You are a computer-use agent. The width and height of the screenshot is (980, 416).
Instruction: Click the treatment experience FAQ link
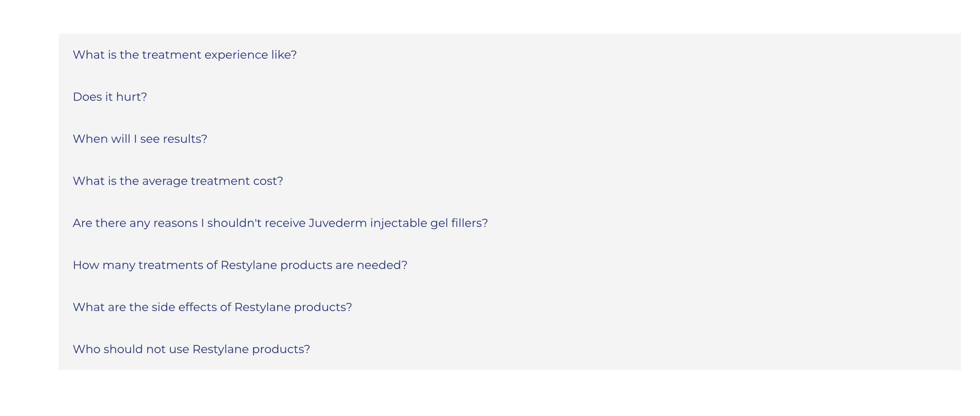click(185, 55)
